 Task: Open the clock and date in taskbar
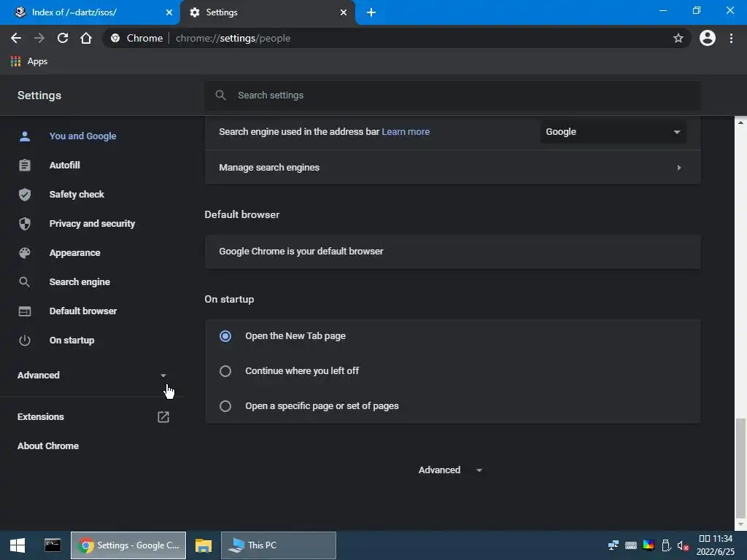715,545
